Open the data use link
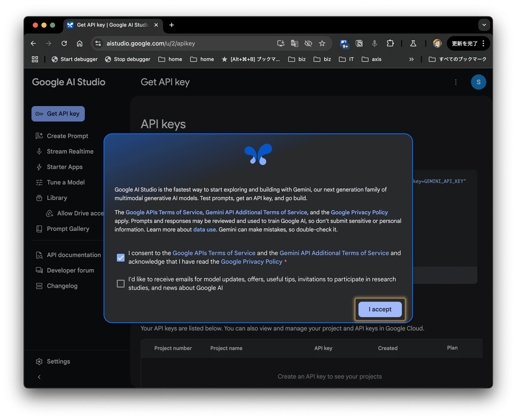Viewport: 517px width, 420px height. click(205, 229)
